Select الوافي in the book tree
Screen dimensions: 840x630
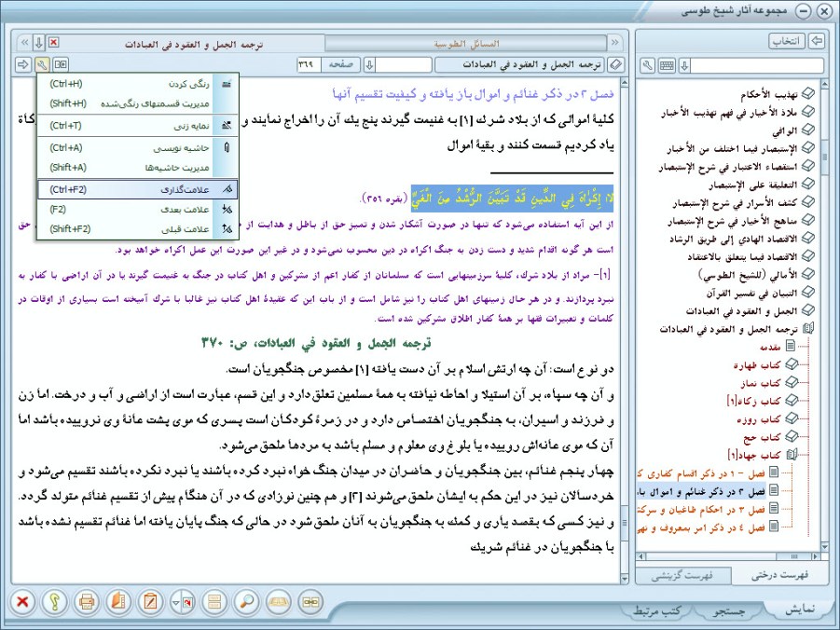pos(785,130)
